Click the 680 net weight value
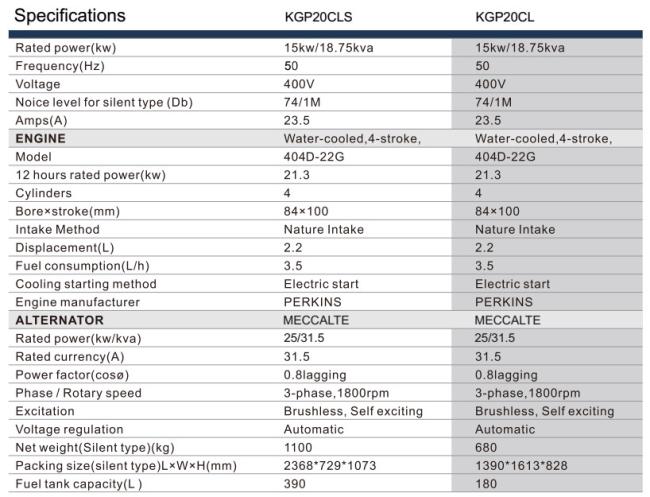 click(x=486, y=448)
